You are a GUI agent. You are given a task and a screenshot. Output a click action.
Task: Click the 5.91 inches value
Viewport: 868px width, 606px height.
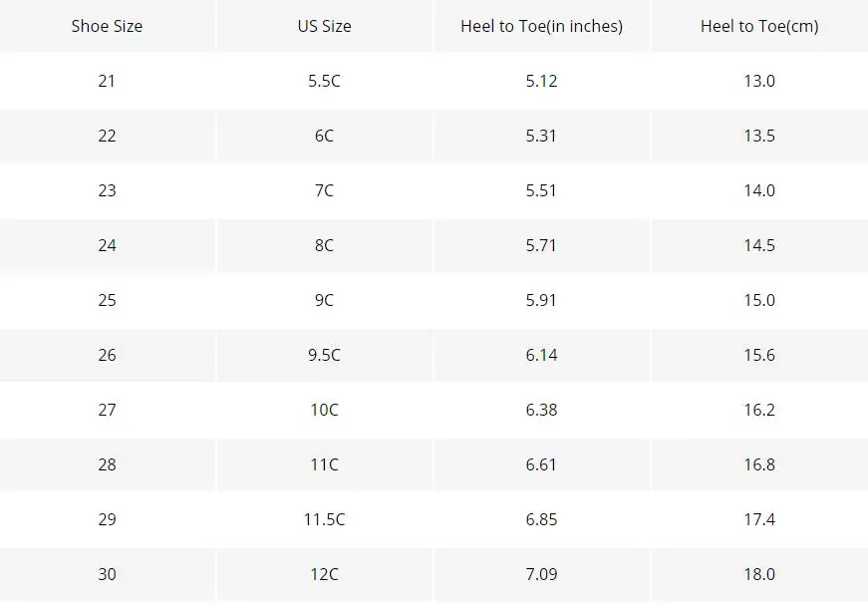[x=541, y=300]
